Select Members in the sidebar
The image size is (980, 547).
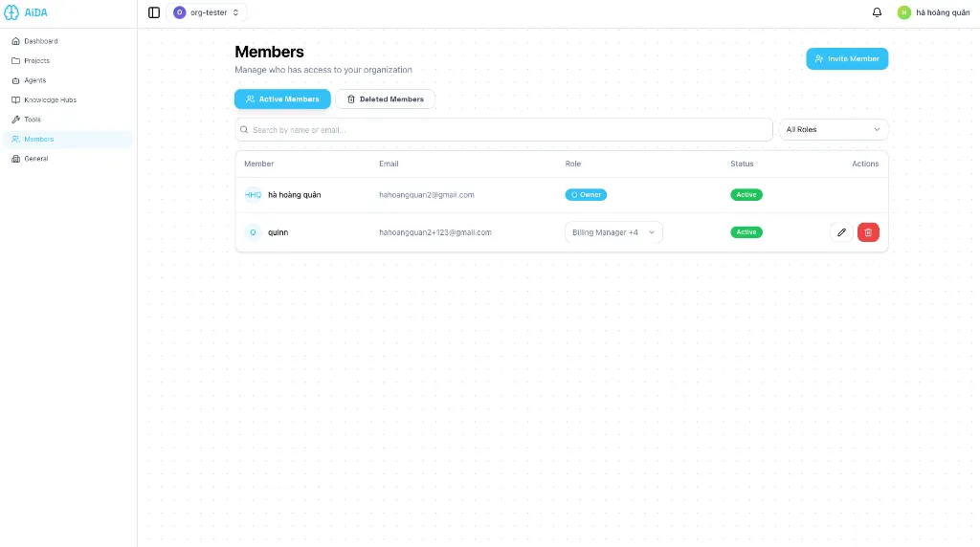pos(68,140)
